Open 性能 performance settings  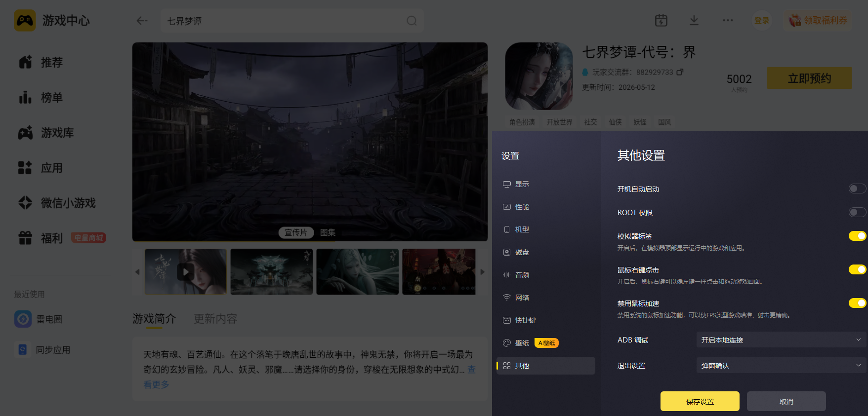546,207
